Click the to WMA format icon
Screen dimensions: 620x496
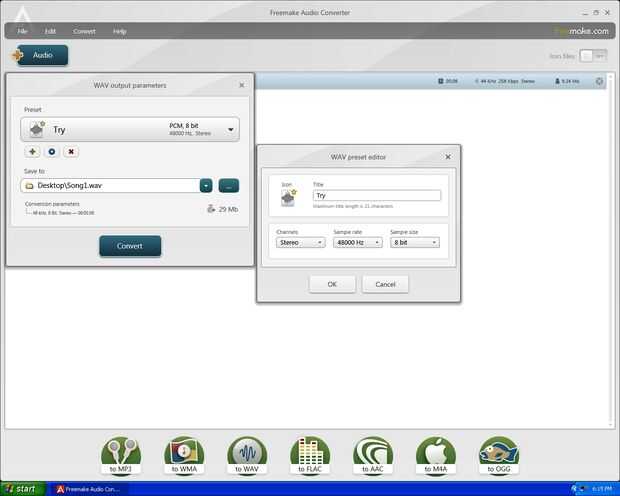click(184, 455)
